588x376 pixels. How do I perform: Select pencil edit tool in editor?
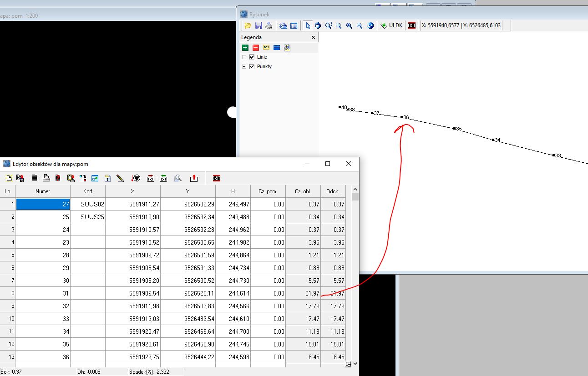(120, 178)
